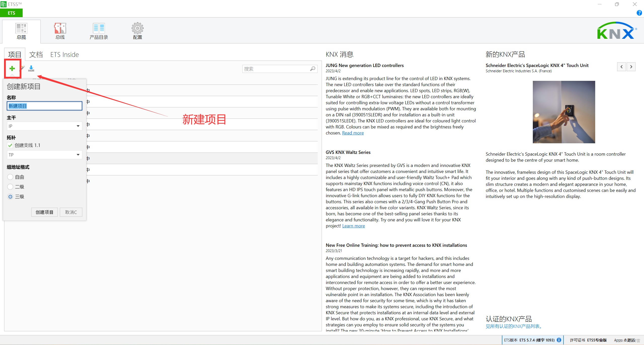Show next new KNX product arrow
Image resolution: width=644 pixels, height=345 pixels.
[631, 67]
